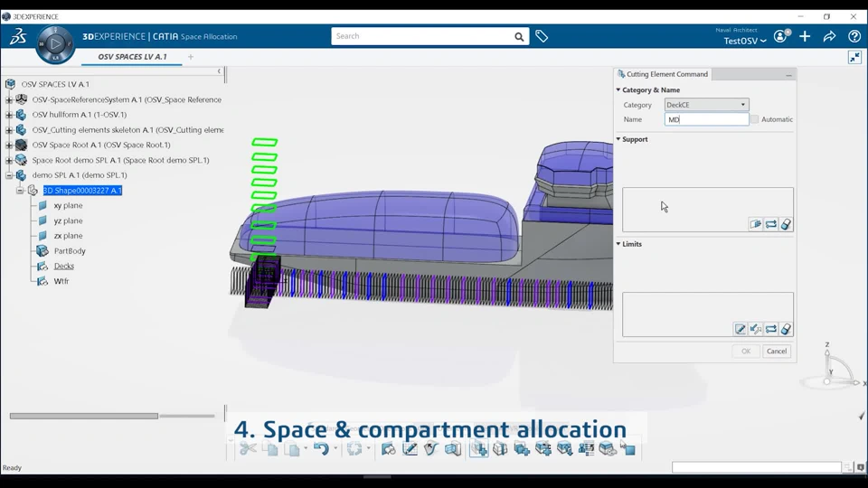Click the cursor-square icon at action bar end
Viewport: 868px width, 488px height.
coord(627,448)
